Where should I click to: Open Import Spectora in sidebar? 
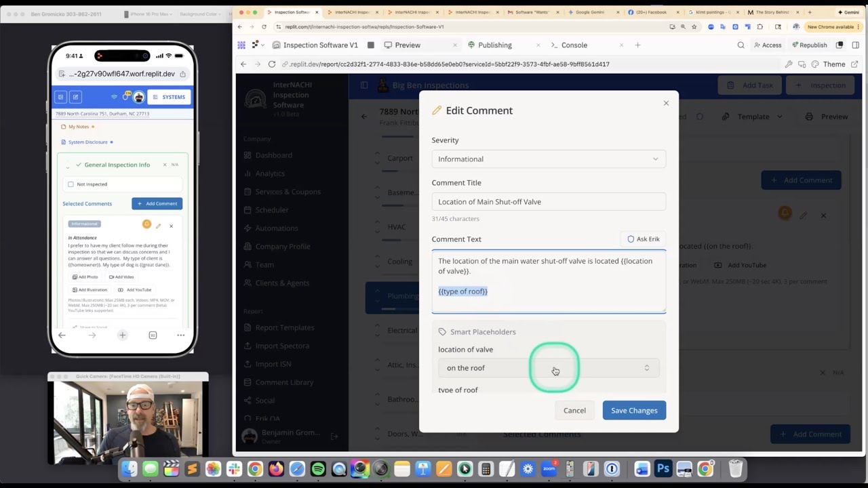pyautogui.click(x=282, y=346)
